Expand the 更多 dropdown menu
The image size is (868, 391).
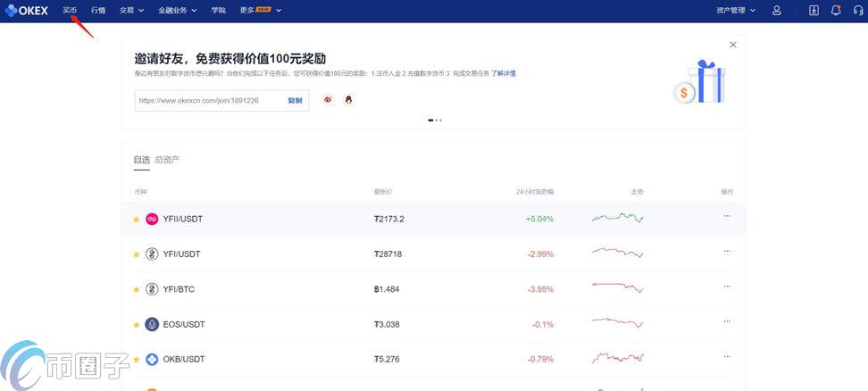261,11
